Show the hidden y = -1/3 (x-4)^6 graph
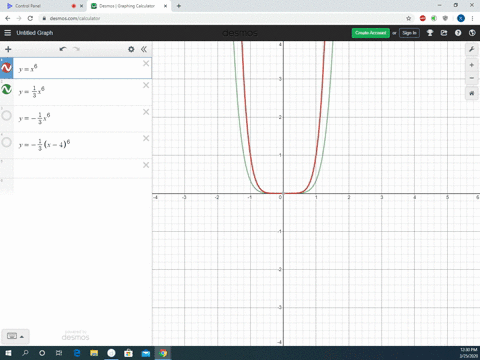This screenshot has width=480, height=360. pos(7,142)
